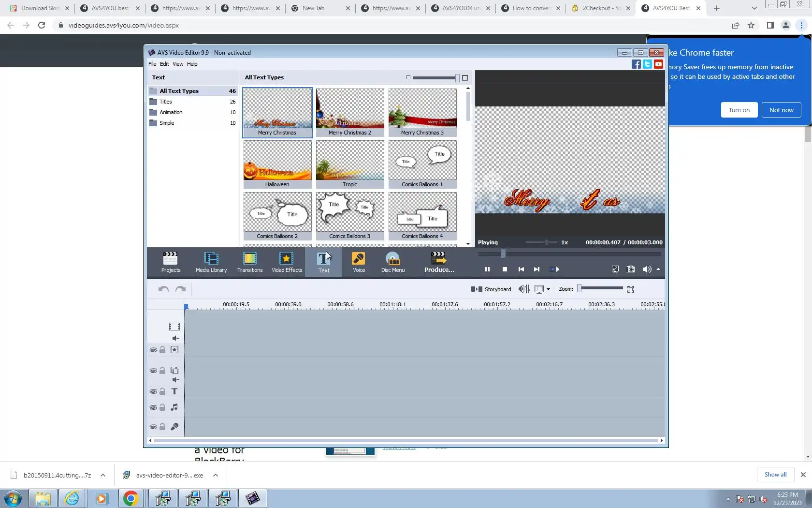Open the Edit menu

tap(164, 64)
